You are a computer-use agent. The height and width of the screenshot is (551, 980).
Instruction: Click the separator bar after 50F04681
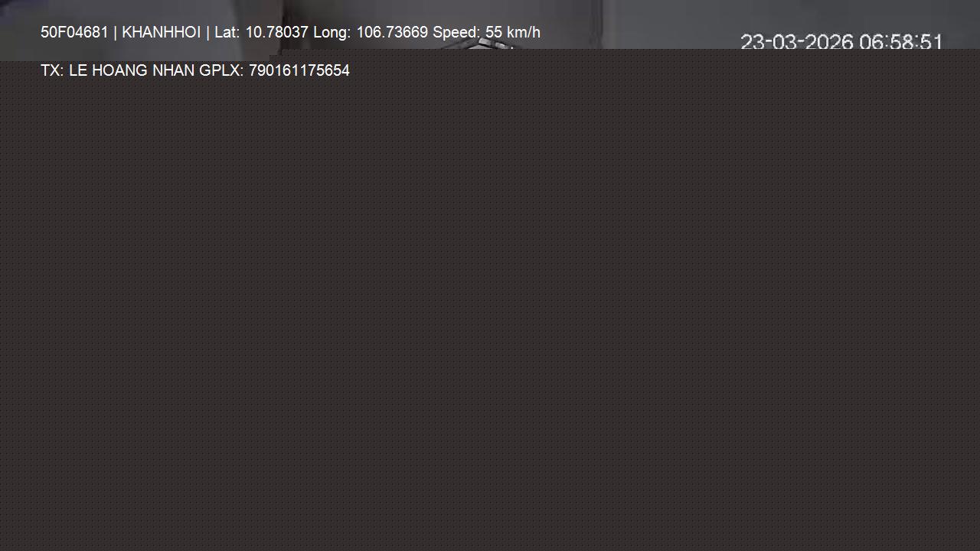coord(116,32)
